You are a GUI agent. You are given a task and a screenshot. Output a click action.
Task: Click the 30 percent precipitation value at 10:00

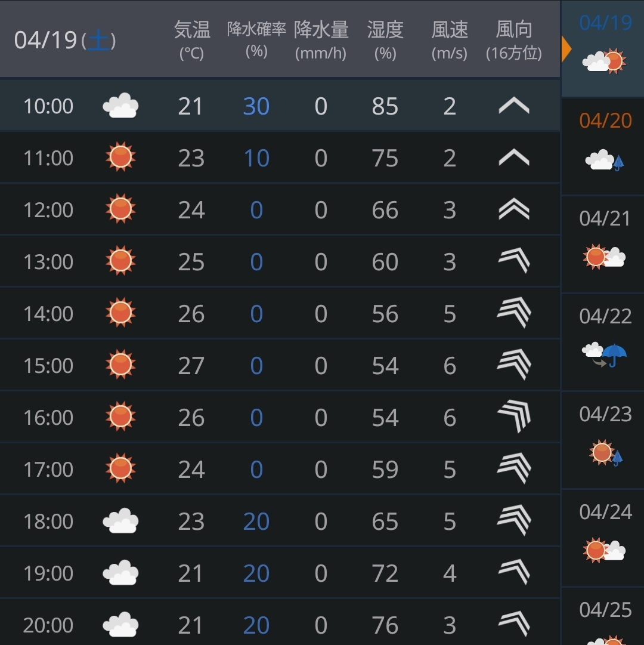256,106
